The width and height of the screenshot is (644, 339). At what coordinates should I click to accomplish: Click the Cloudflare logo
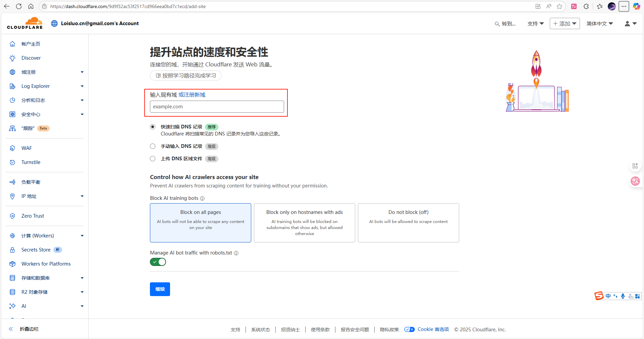pyautogui.click(x=25, y=23)
